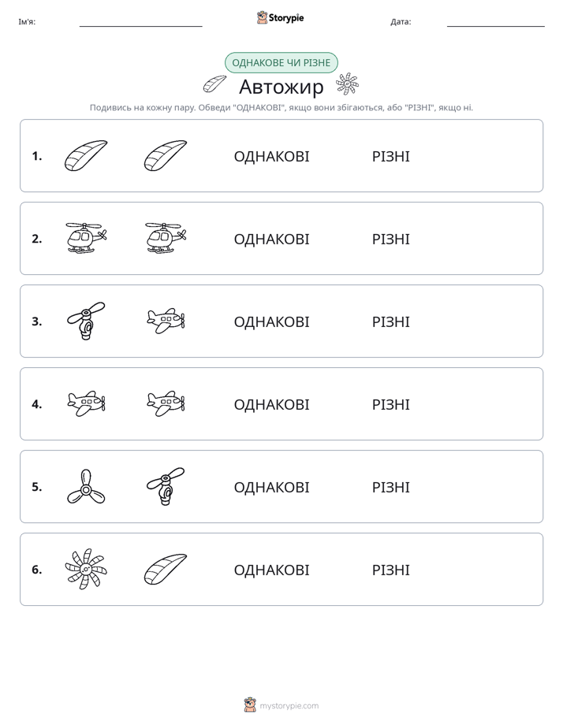Select the first airplane in row 4

(87, 403)
